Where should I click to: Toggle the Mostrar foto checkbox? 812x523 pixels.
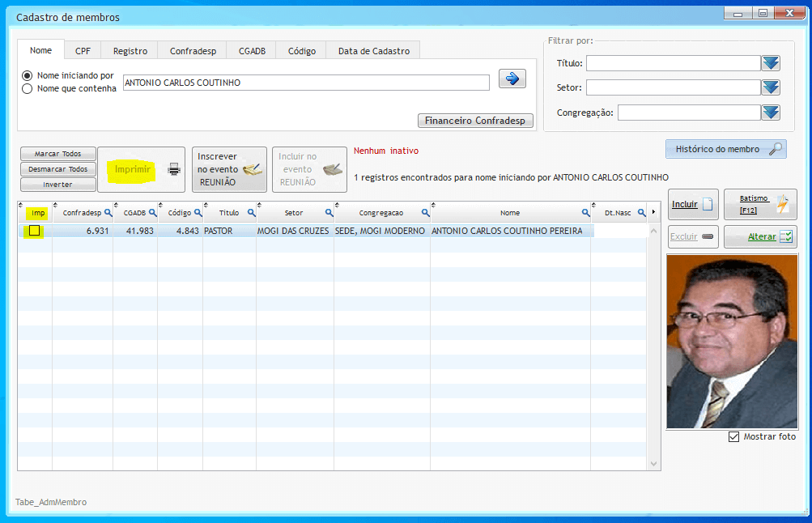tap(734, 437)
